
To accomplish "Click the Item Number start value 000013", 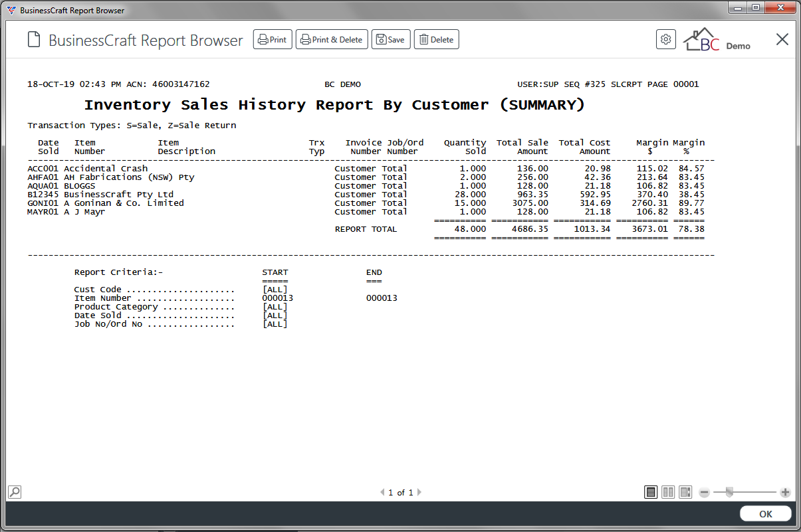I will click(x=278, y=298).
